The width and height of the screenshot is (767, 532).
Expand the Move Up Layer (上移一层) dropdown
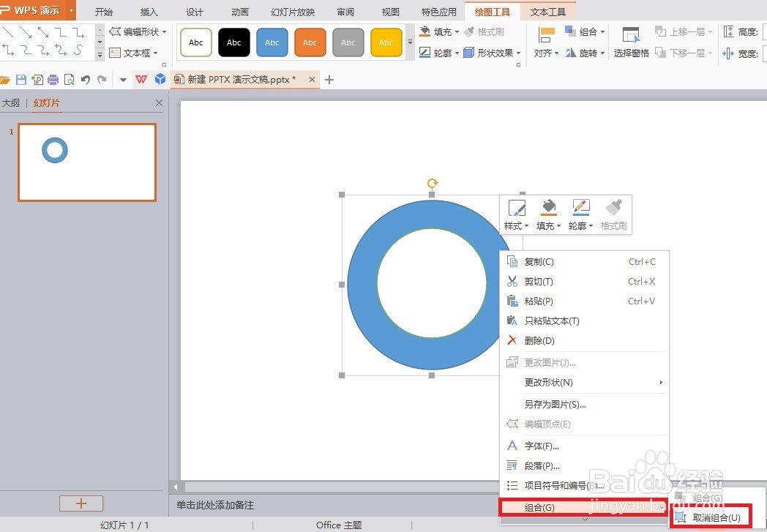coord(710,31)
